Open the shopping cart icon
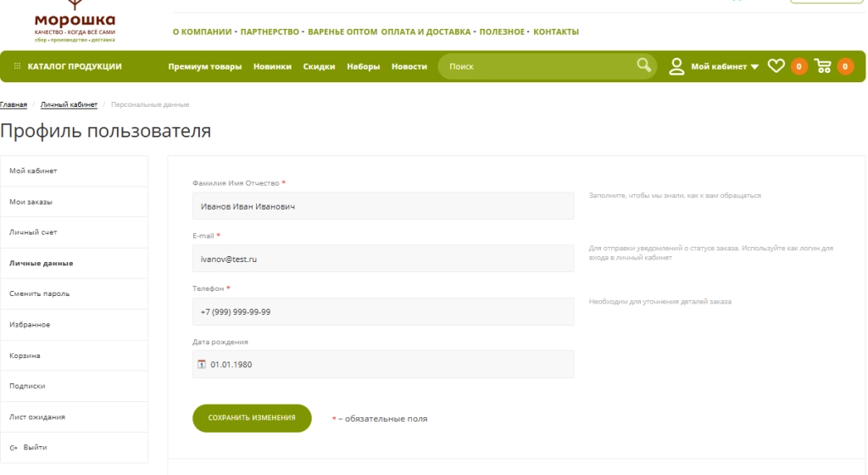The image size is (868, 475). click(x=823, y=66)
